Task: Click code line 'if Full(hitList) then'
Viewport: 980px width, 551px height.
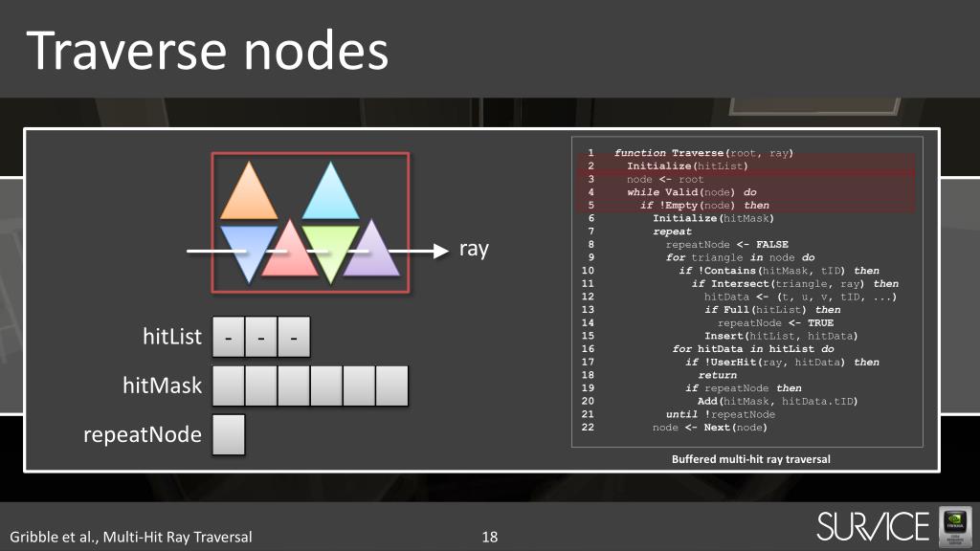Action: click(x=772, y=310)
